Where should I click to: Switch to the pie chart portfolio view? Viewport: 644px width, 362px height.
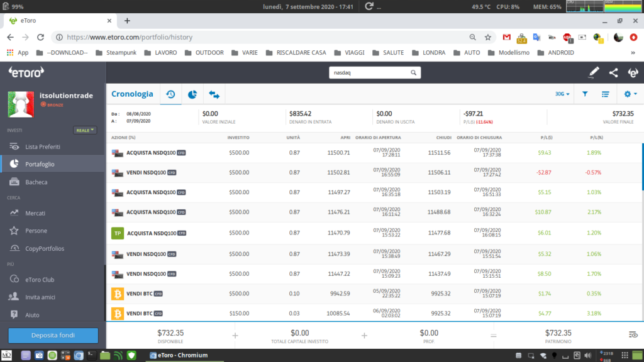click(x=192, y=94)
